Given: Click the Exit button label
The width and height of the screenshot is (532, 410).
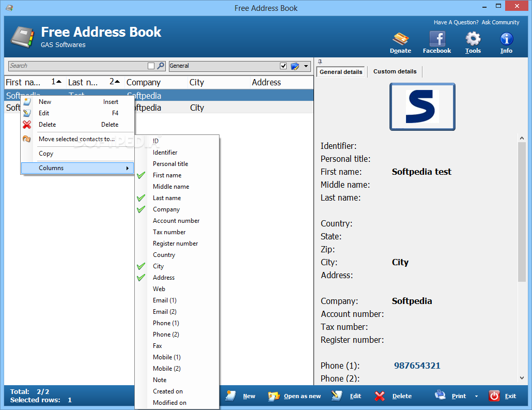Looking at the screenshot, I should click(x=510, y=396).
